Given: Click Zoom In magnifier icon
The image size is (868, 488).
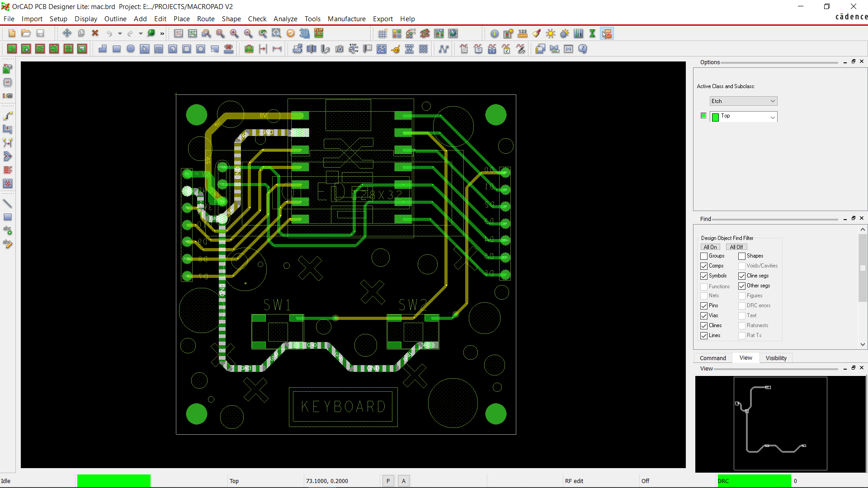Looking at the screenshot, I should [234, 33].
